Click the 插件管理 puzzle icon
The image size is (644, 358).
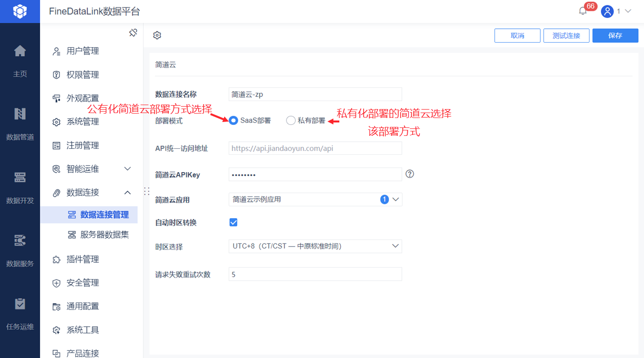[56, 259]
